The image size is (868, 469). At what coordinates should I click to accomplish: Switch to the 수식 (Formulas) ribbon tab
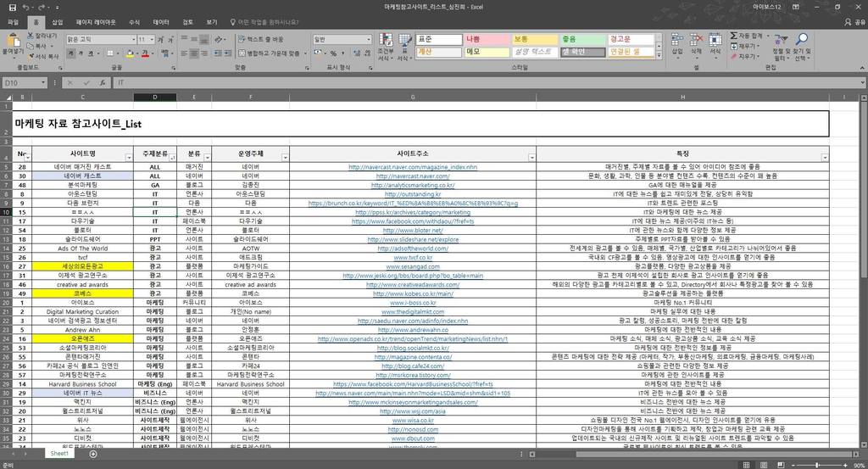pyautogui.click(x=135, y=22)
